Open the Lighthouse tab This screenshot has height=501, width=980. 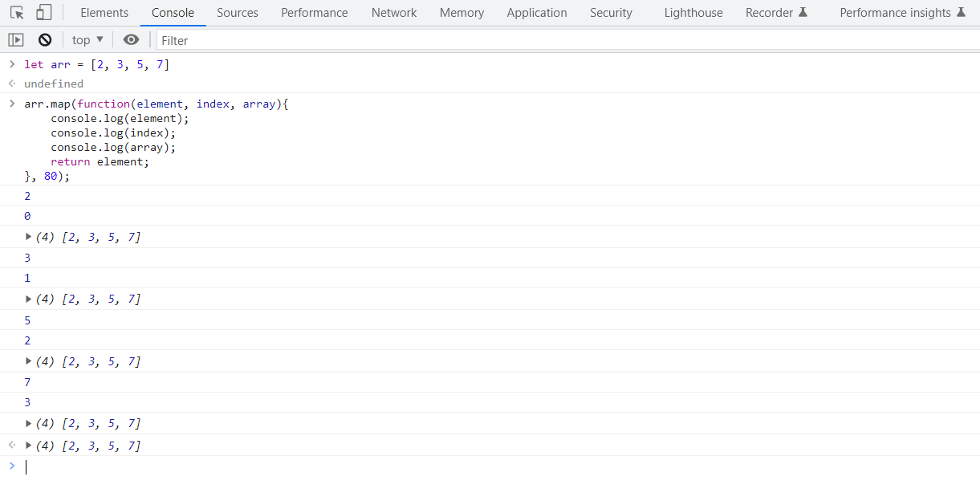[x=693, y=13]
